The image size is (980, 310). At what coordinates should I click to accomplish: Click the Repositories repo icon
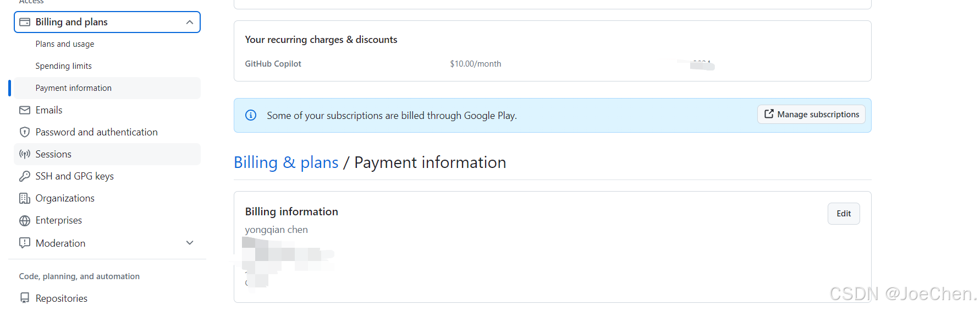click(x=25, y=298)
